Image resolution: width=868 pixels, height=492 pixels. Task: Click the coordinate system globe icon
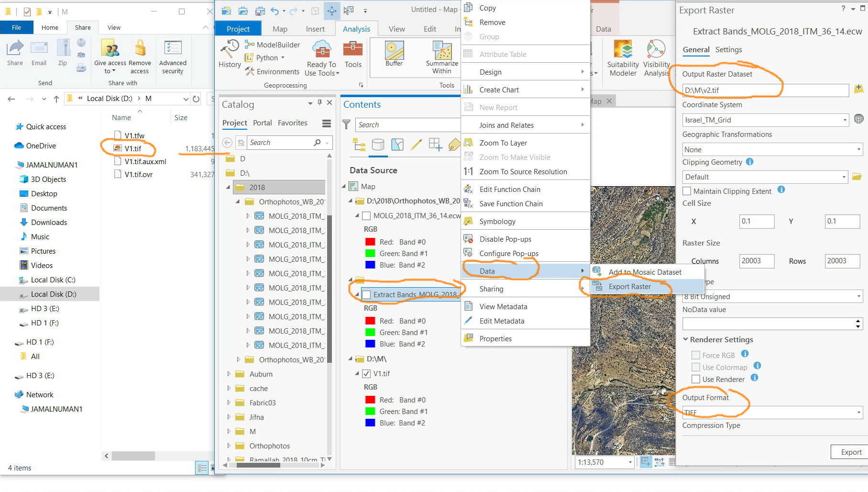[858, 119]
